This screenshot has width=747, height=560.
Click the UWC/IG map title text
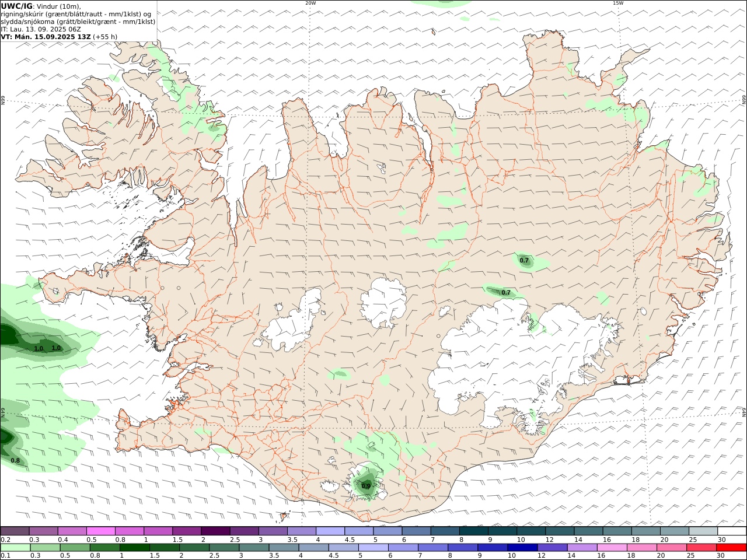pos(17,6)
